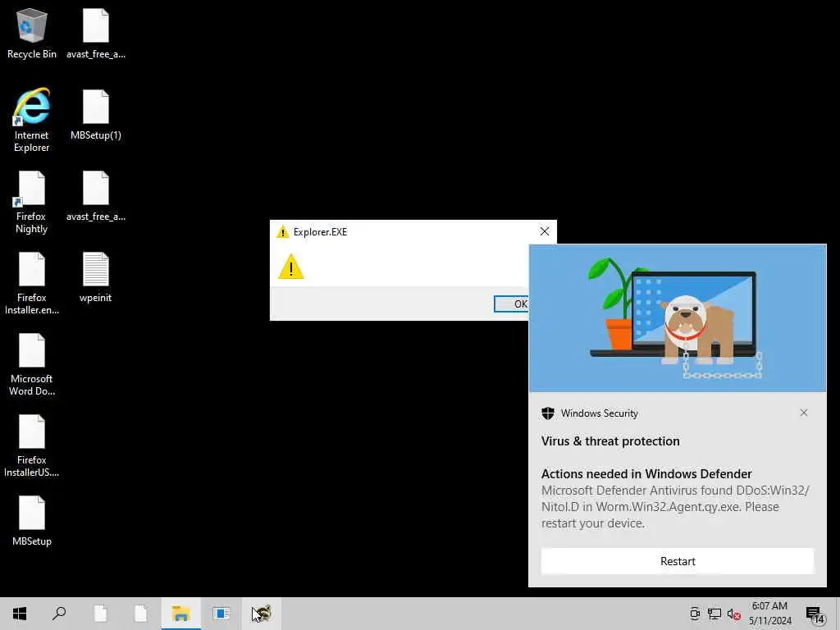The height and width of the screenshot is (630, 840).
Task: Switch to the blue window taskbar app
Action: click(221, 614)
